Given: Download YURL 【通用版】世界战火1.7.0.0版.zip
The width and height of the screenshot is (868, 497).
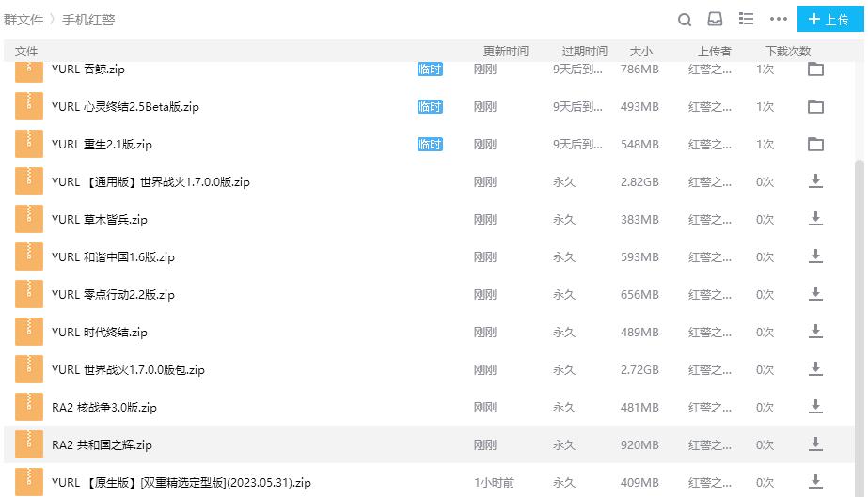Looking at the screenshot, I should (x=815, y=181).
